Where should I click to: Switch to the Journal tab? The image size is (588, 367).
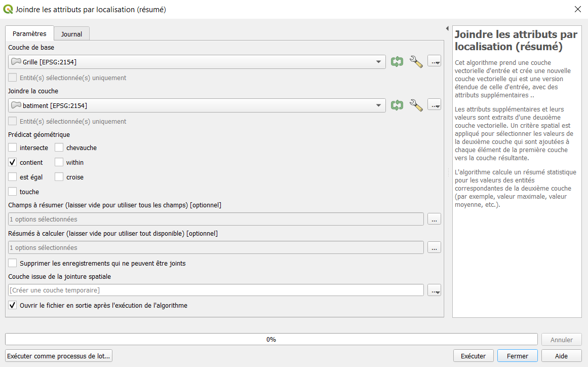pyautogui.click(x=71, y=34)
